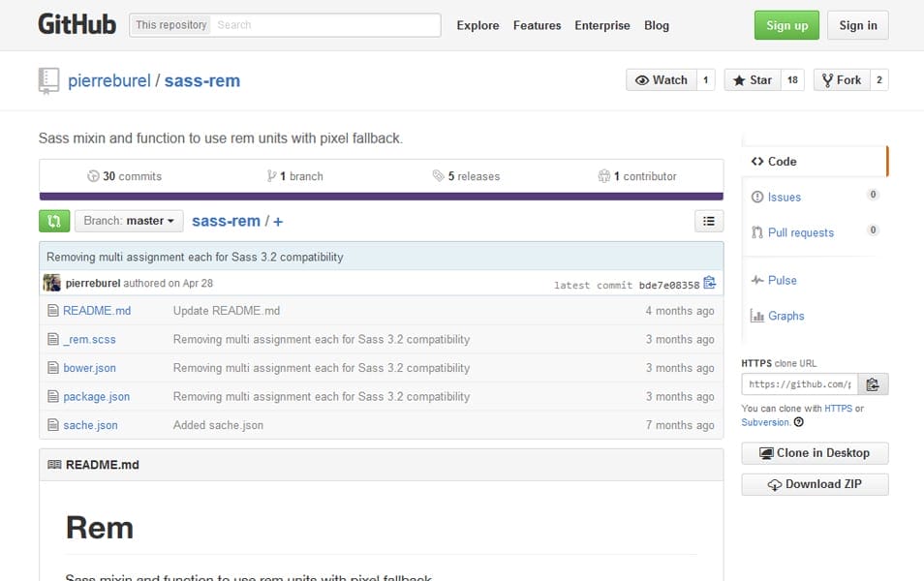Screen dimensions: 924x581
Task: Click the green Sign up button
Action: (x=785, y=25)
